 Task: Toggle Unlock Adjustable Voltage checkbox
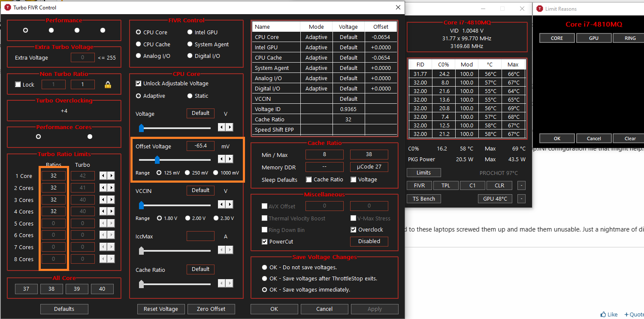pos(139,84)
